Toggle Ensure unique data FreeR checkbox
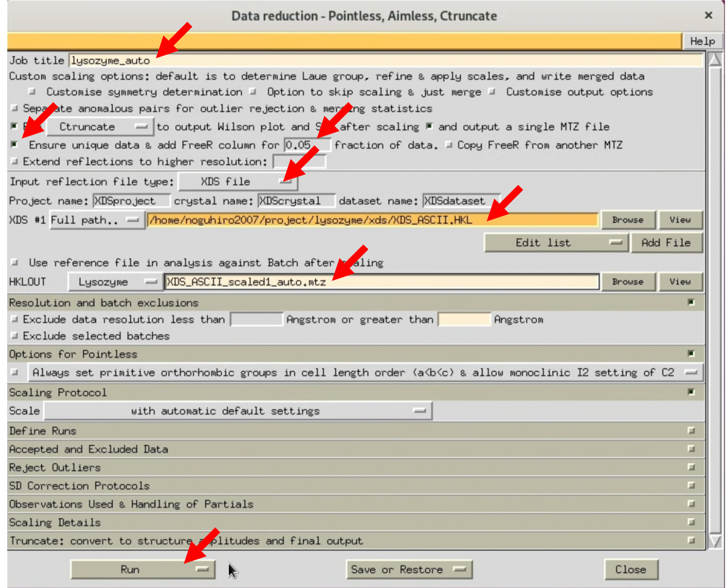 point(15,144)
